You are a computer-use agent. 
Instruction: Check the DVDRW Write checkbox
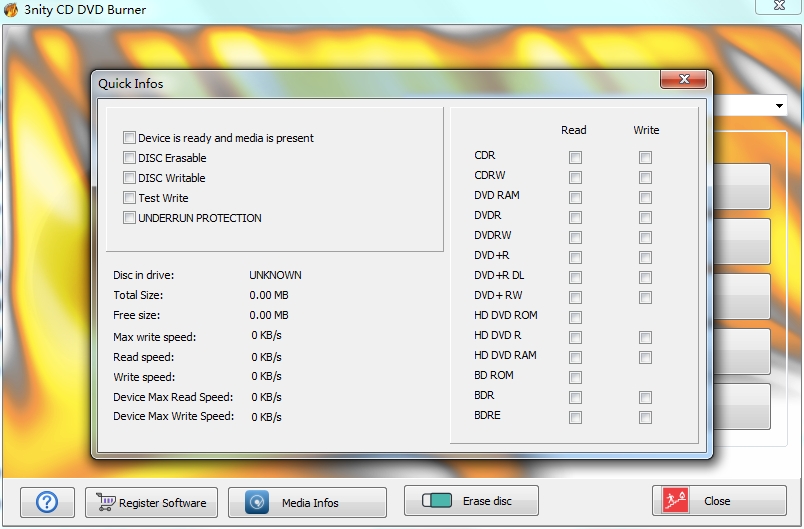tap(645, 237)
